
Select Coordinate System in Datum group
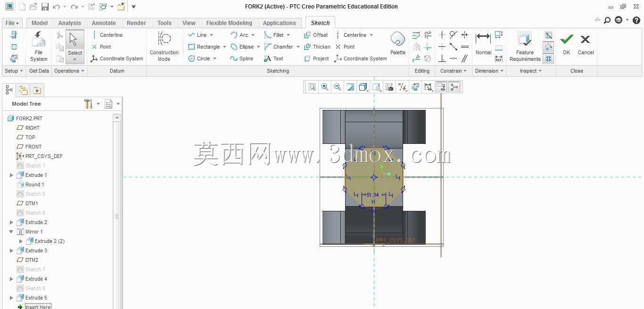click(117, 58)
